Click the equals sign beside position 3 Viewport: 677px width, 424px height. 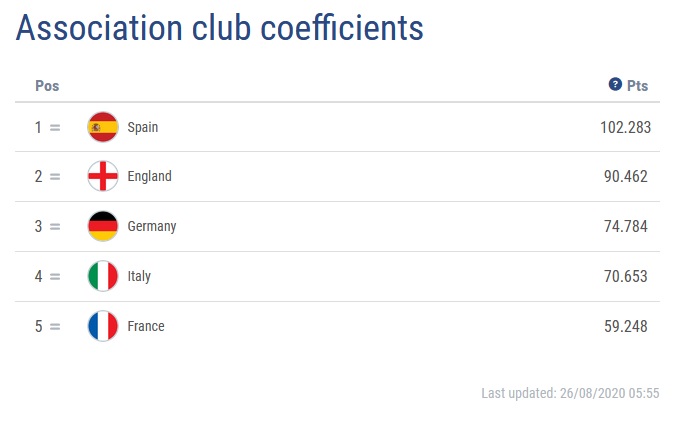(55, 227)
